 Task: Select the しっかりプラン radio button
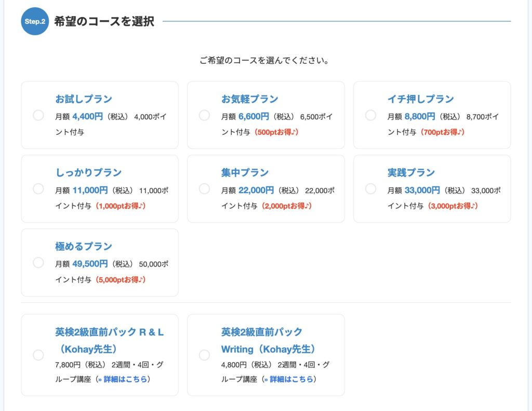tap(38, 189)
